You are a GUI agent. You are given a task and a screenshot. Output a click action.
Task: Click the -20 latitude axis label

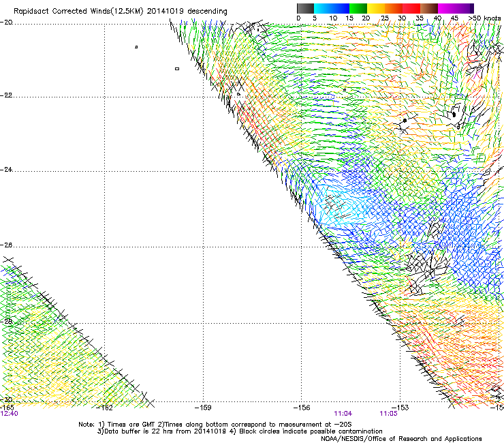pyautogui.click(x=6, y=22)
